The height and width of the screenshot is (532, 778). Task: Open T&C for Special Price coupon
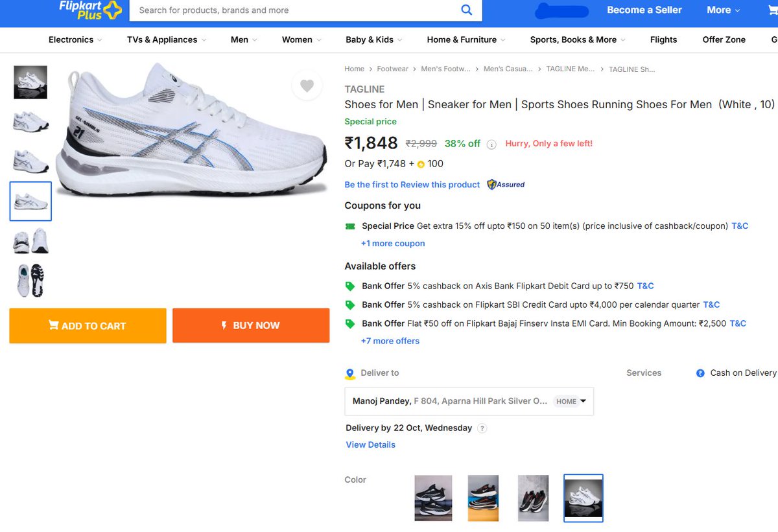(740, 226)
